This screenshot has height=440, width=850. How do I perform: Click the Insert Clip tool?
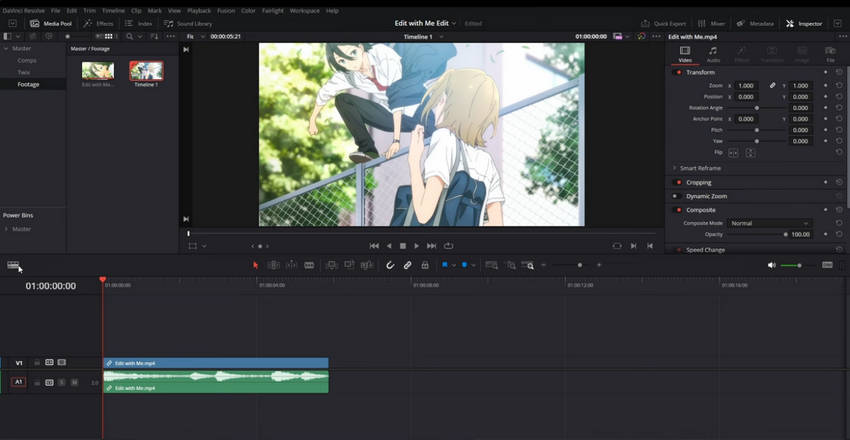331,265
